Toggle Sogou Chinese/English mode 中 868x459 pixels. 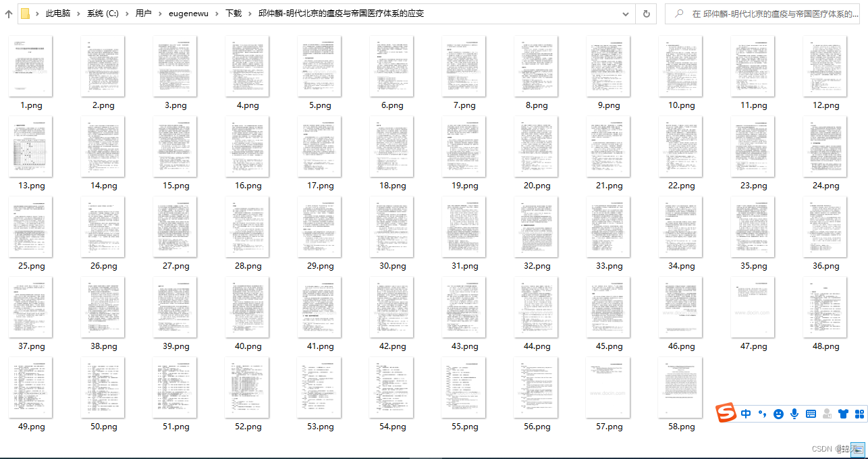pyautogui.click(x=746, y=414)
